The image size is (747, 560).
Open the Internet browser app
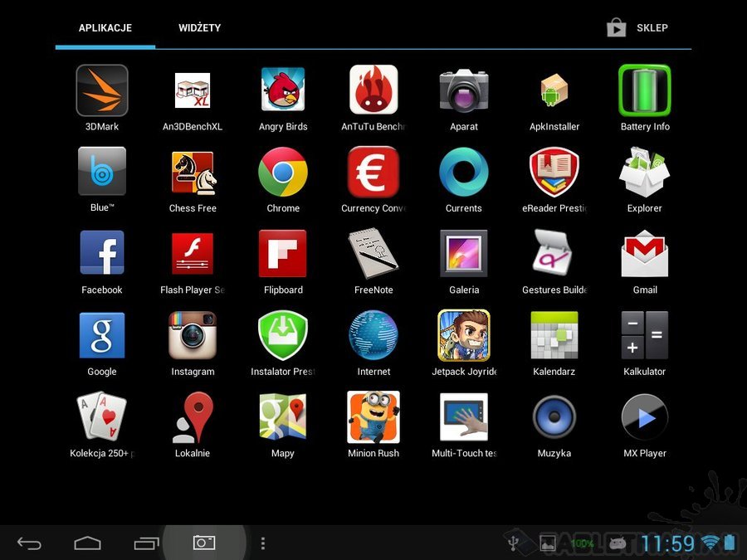pyautogui.click(x=373, y=335)
